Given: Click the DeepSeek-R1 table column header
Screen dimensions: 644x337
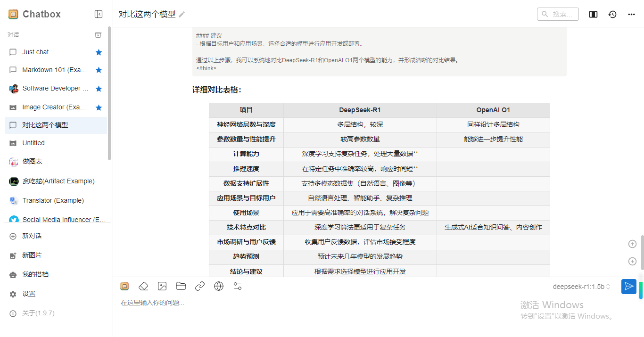Looking at the screenshot, I should pos(360,110).
